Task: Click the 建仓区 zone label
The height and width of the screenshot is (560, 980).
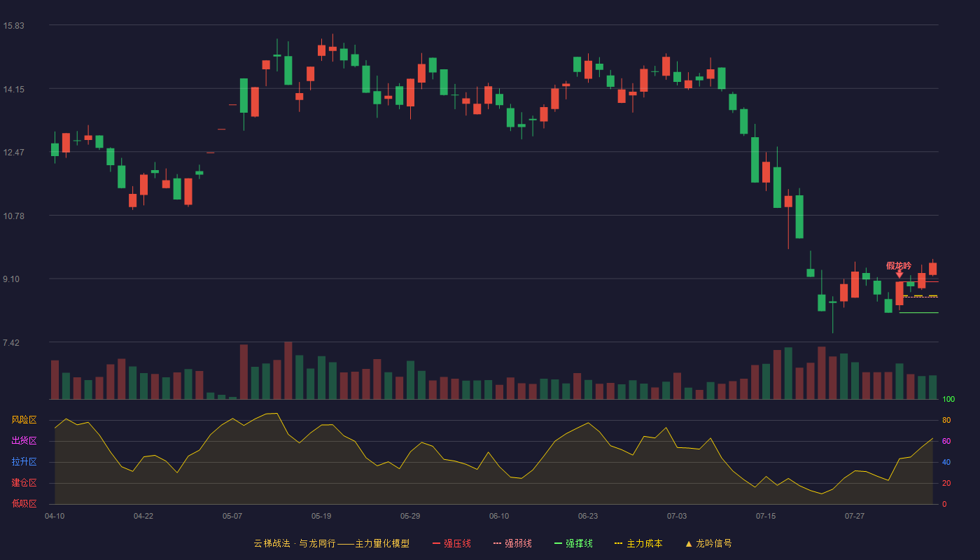Action: [x=24, y=483]
